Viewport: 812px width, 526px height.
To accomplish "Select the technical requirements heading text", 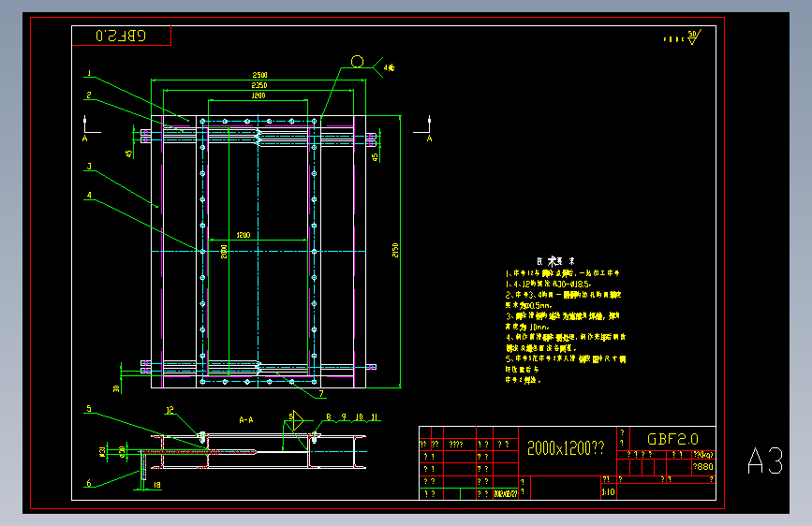I will point(555,261).
